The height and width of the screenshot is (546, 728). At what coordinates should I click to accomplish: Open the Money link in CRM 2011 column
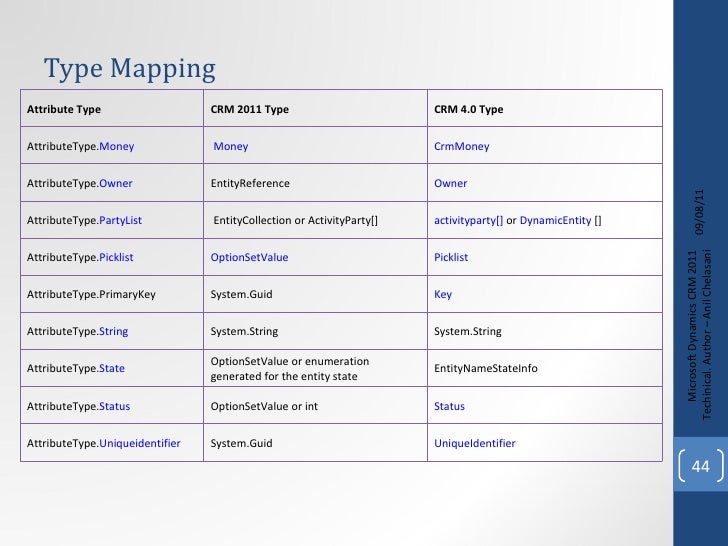(x=231, y=146)
